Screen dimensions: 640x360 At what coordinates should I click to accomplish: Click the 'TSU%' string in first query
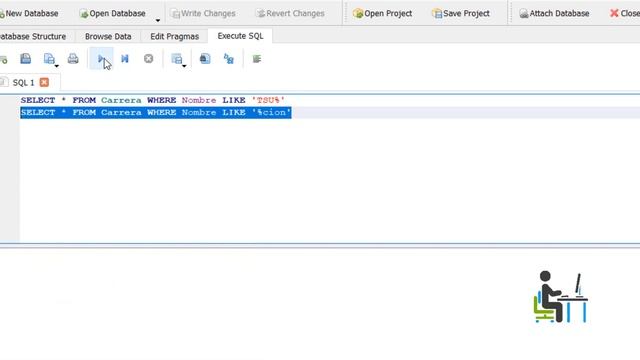[x=268, y=100]
